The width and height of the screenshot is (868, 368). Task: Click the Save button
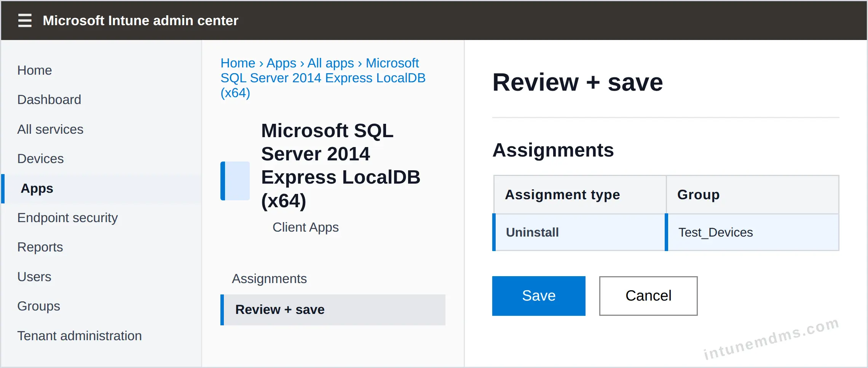[539, 296]
